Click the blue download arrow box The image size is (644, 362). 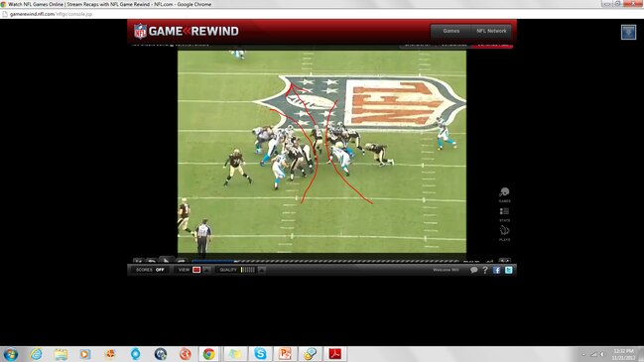tap(628, 32)
